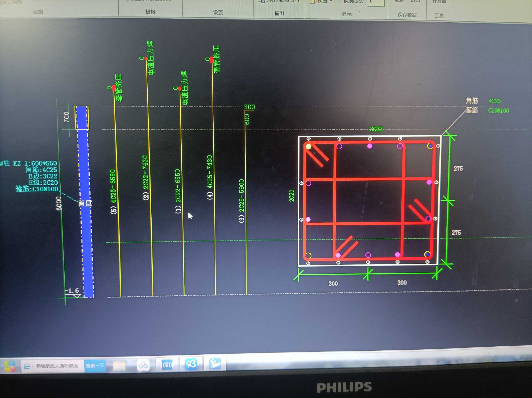The image size is (532, 398).
Task: Select the filled magenta bar on the left side
Action: 308,219
